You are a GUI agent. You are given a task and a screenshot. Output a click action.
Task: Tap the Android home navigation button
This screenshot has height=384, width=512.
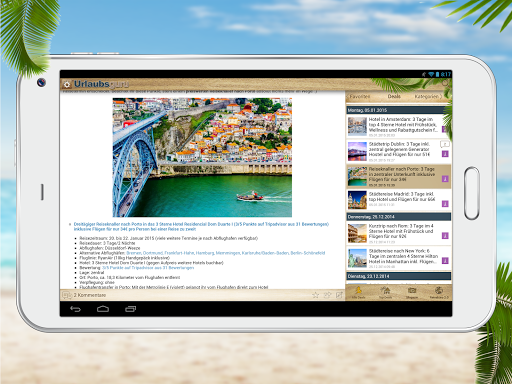tap(103, 309)
